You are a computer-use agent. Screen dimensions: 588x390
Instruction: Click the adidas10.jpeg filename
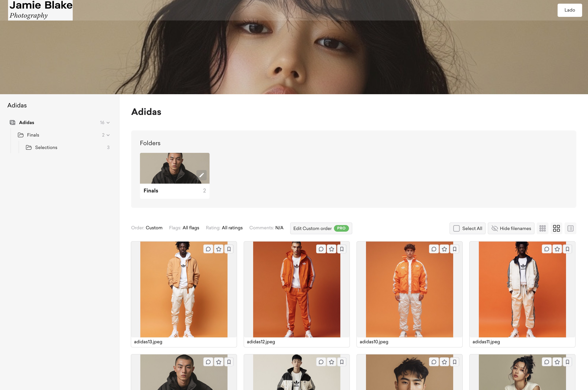tap(374, 342)
